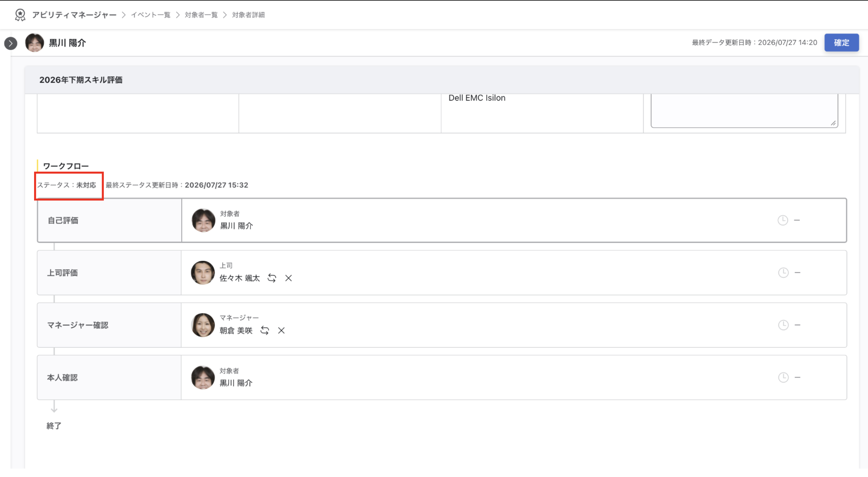Expand the collapsed sidebar with arrow button
This screenshot has width=868, height=477.
point(11,43)
